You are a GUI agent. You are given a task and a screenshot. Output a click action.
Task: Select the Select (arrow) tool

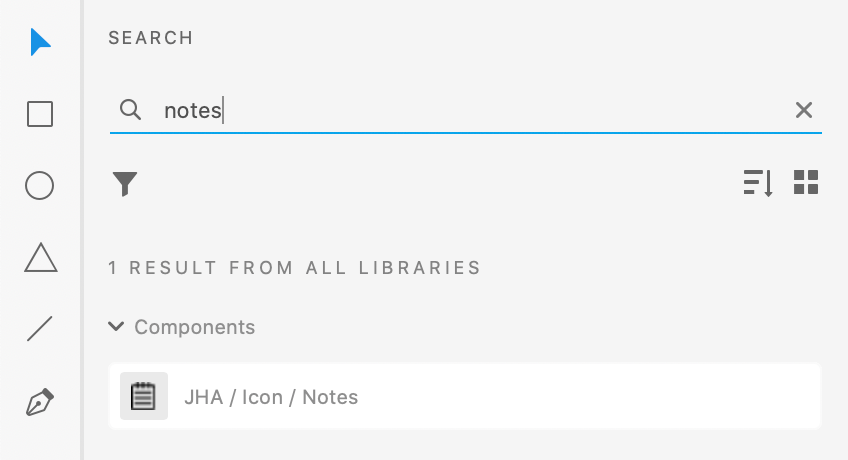[40, 42]
